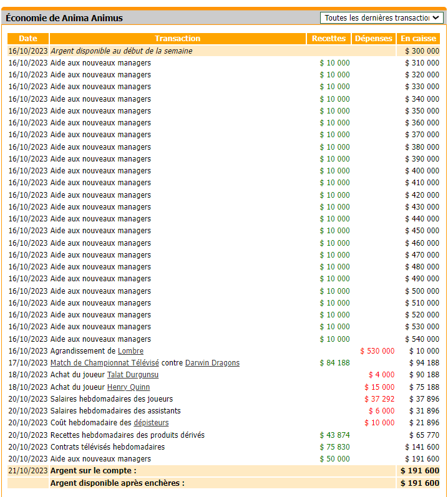Click the $ 300 000 starting balance
The image size is (448, 497).
tap(422, 51)
